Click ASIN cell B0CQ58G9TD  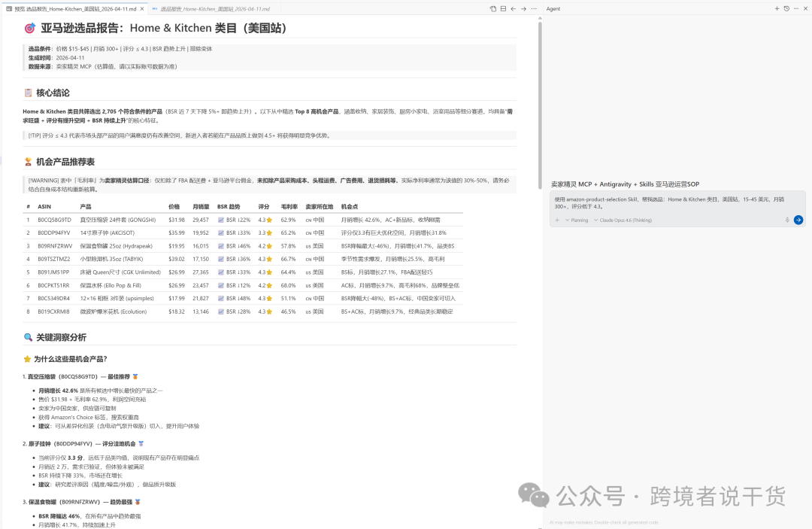pos(54,220)
